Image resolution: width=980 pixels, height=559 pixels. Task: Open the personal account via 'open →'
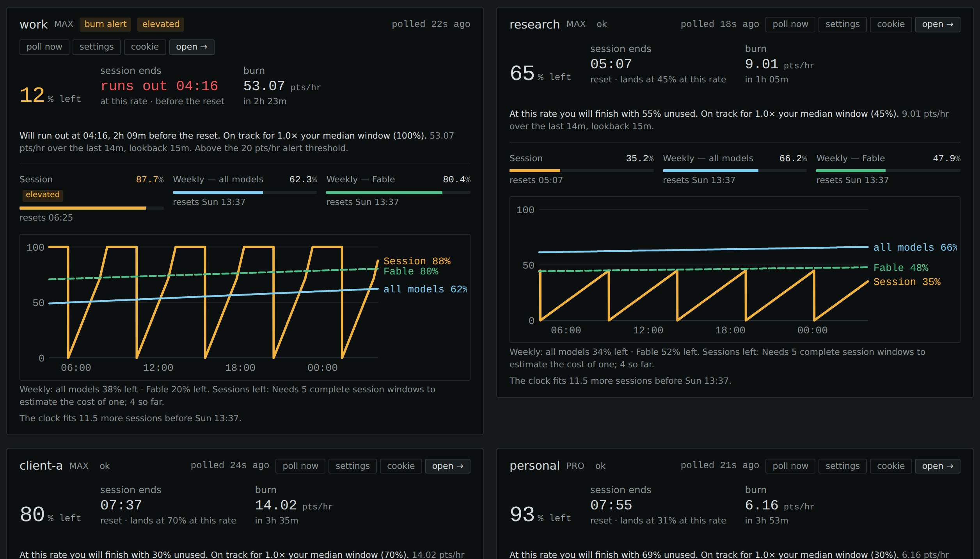pos(937,466)
